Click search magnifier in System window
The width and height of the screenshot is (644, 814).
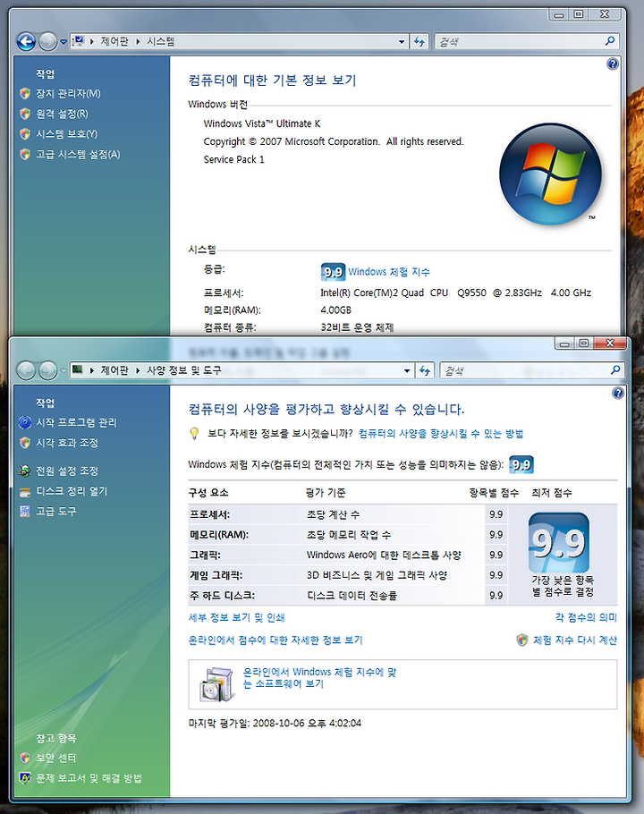click(610, 40)
